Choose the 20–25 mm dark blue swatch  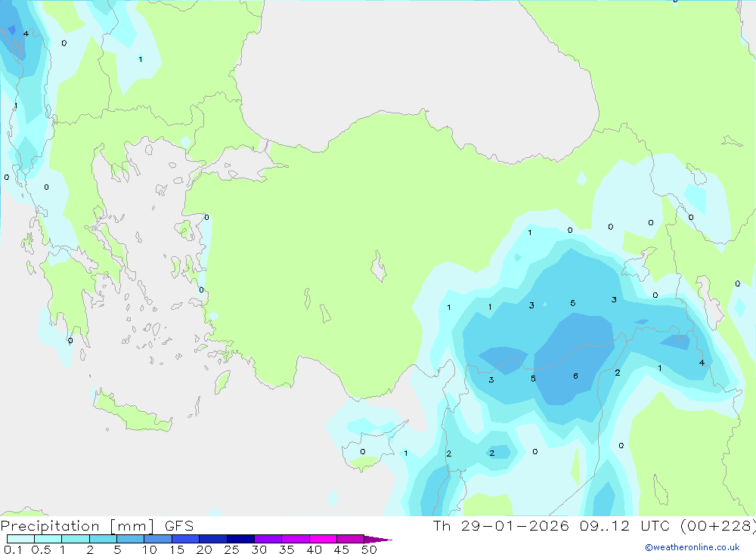(212, 539)
